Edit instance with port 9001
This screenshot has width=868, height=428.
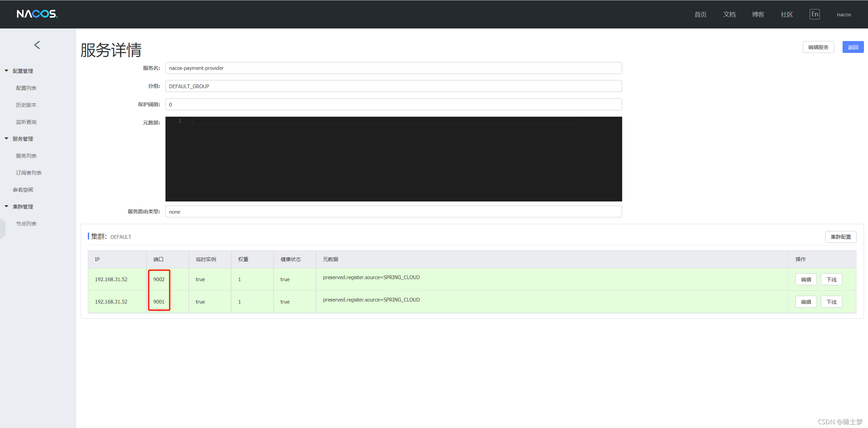[x=806, y=302]
